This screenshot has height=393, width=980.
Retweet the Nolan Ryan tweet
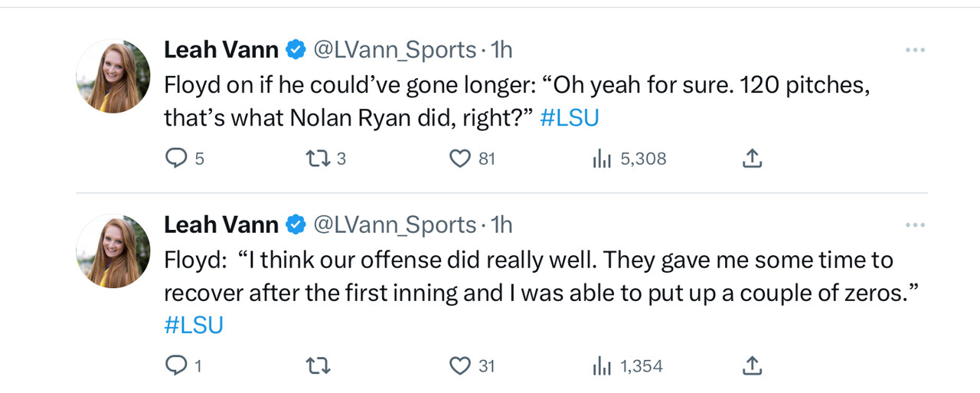[x=316, y=159]
